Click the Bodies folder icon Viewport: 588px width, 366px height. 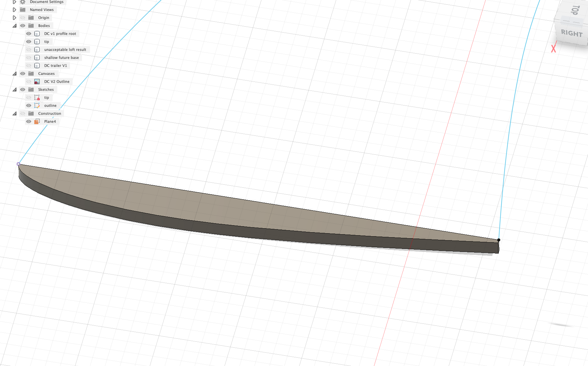coord(31,25)
